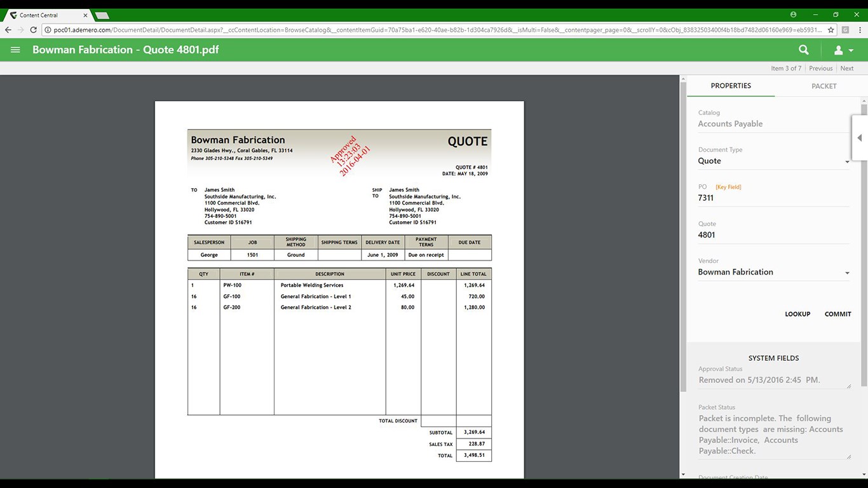
Task: Click the 'George' salesperson cell
Action: pyautogui.click(x=209, y=255)
